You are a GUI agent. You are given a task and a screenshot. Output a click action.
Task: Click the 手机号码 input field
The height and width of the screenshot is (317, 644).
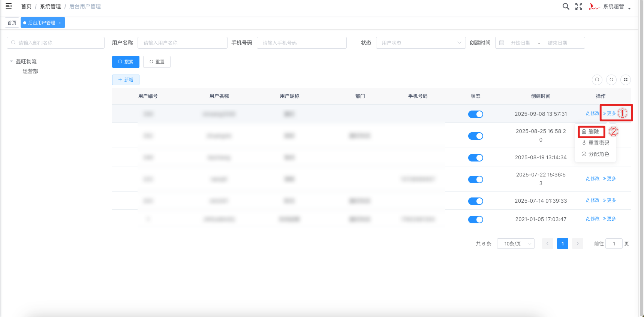click(302, 43)
